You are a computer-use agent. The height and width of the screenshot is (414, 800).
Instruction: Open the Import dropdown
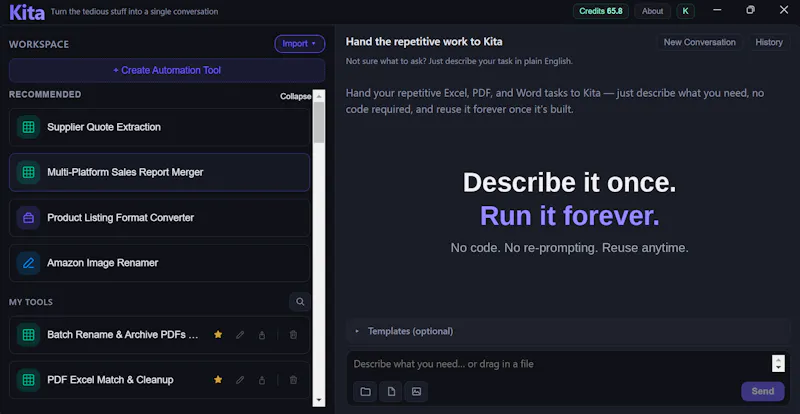coord(299,44)
